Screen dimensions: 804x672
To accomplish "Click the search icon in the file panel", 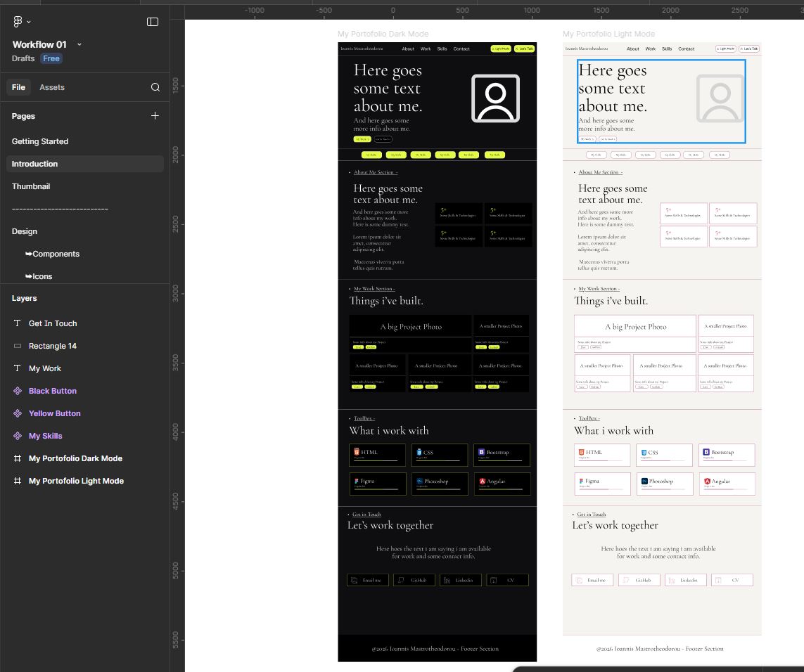I will (x=155, y=87).
